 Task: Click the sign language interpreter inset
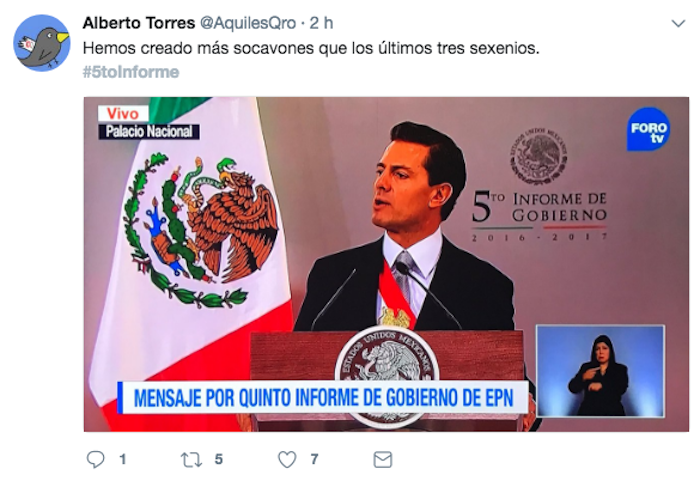[x=600, y=371]
